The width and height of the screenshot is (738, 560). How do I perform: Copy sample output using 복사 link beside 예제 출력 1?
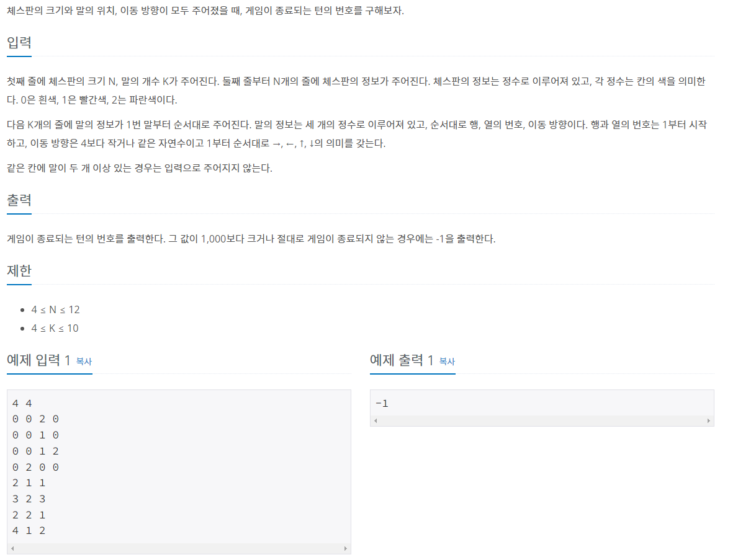click(447, 361)
